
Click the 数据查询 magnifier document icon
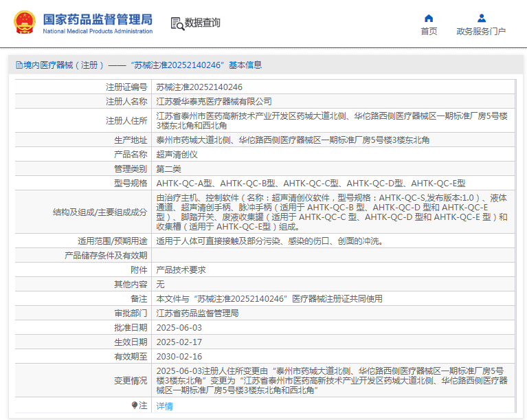177,23
